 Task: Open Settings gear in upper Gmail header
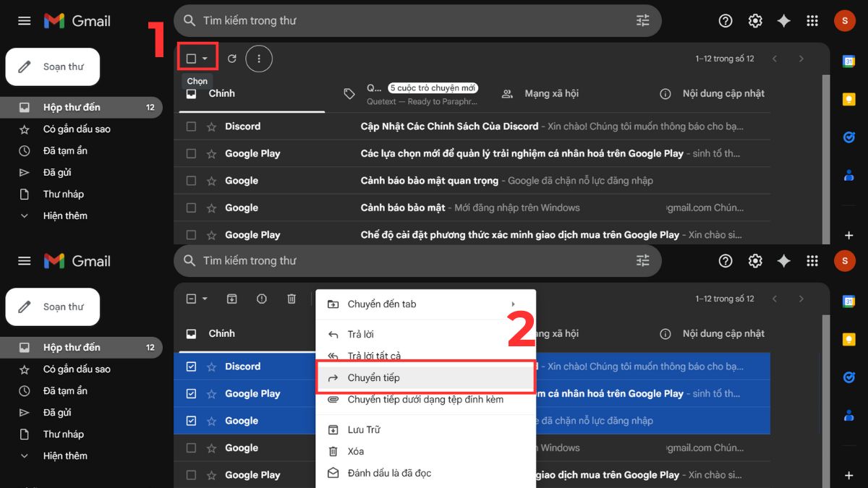[x=755, y=21]
